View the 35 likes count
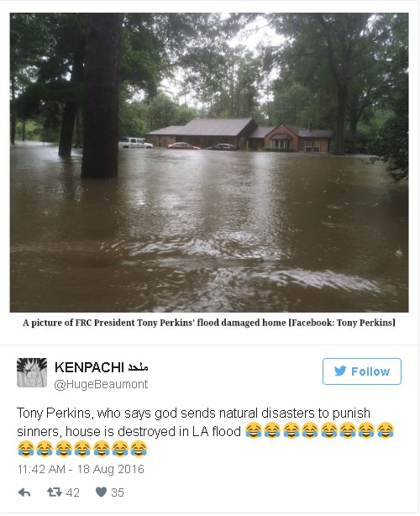 [118, 493]
